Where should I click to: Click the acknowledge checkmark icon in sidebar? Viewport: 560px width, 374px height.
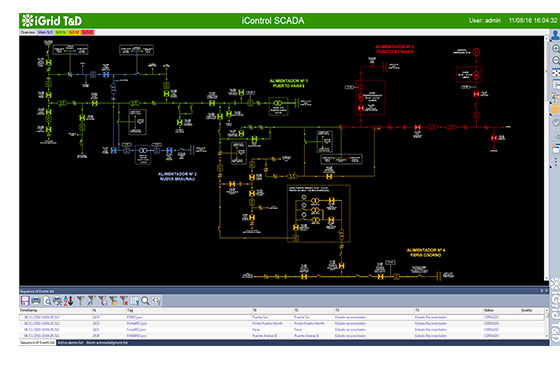(x=556, y=123)
